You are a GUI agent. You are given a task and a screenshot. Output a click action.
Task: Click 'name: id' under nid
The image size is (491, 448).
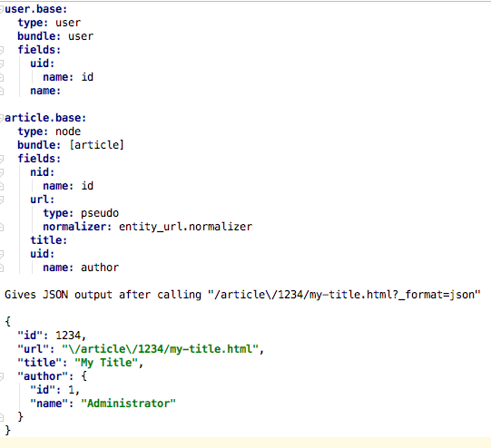(68, 186)
